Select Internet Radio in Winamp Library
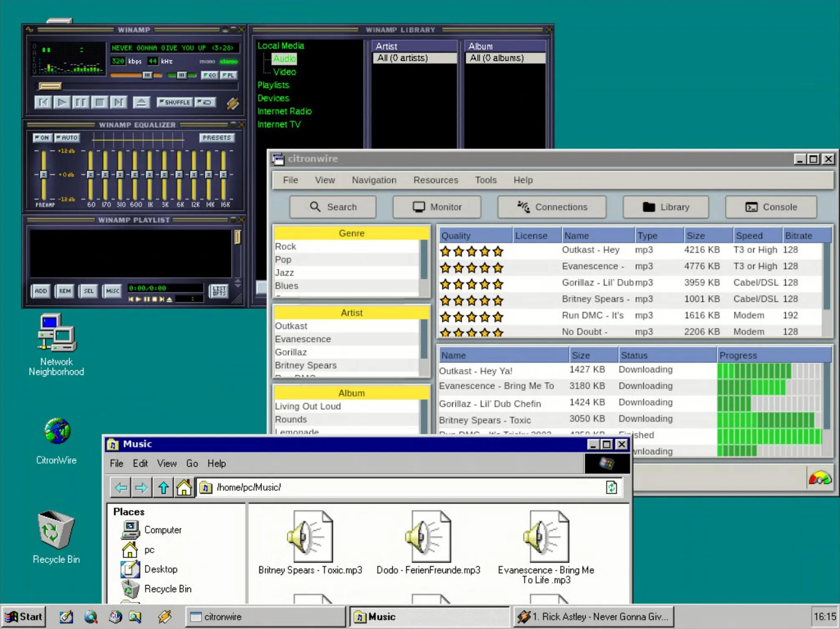The width and height of the screenshot is (840, 629). [284, 111]
